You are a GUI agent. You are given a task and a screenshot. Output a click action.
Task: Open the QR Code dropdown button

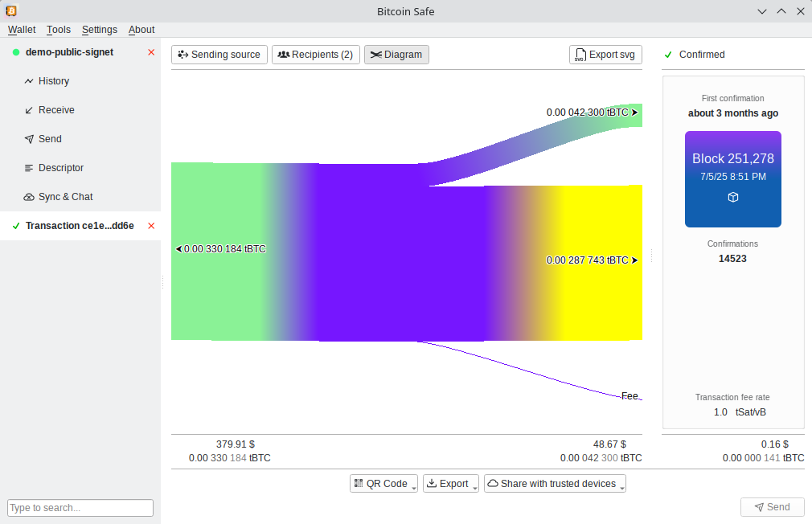click(x=383, y=484)
